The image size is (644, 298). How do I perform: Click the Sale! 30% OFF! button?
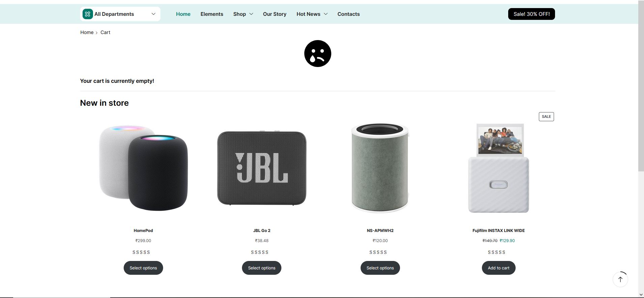pyautogui.click(x=531, y=14)
